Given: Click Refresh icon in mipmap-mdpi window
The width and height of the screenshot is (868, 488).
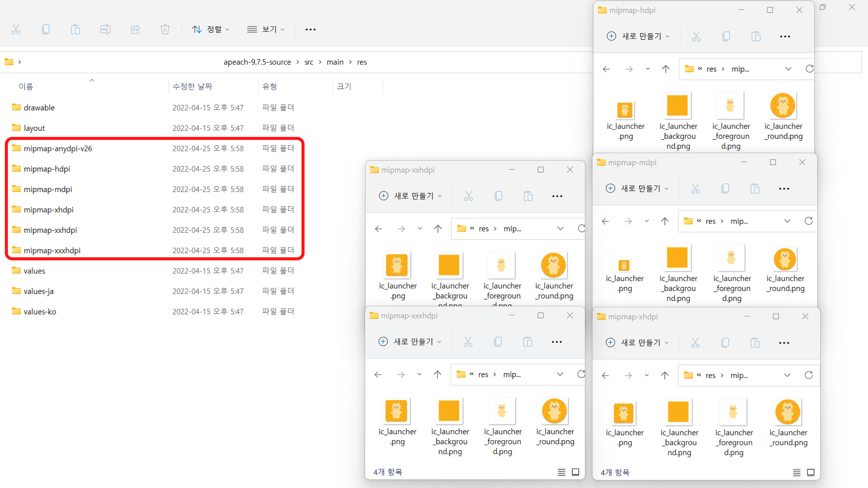Looking at the screenshot, I should pos(809,221).
